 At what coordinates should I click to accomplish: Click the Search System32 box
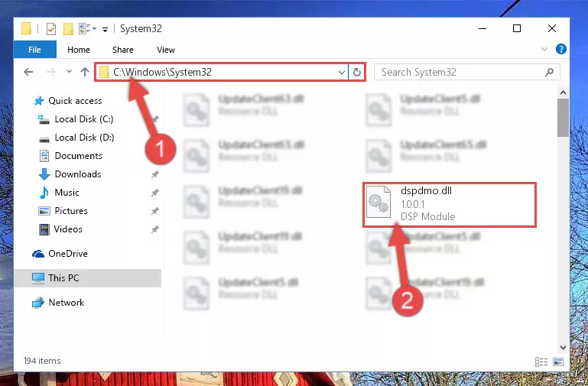click(467, 72)
